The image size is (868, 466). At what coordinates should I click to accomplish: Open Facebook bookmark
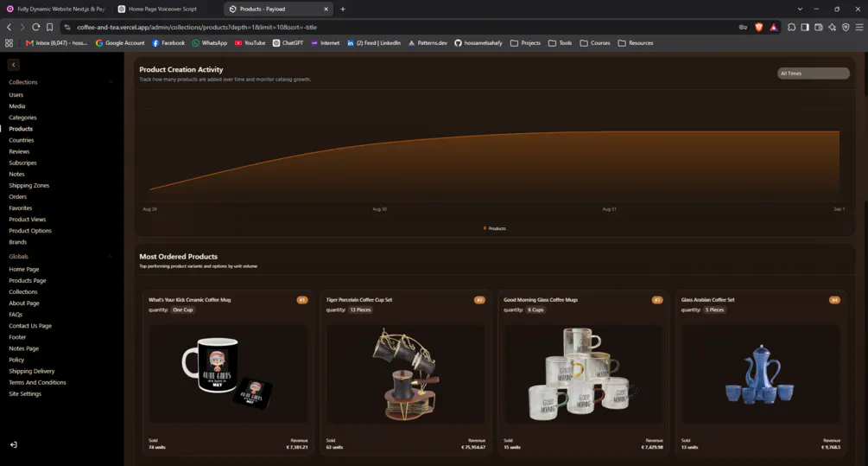coord(168,42)
